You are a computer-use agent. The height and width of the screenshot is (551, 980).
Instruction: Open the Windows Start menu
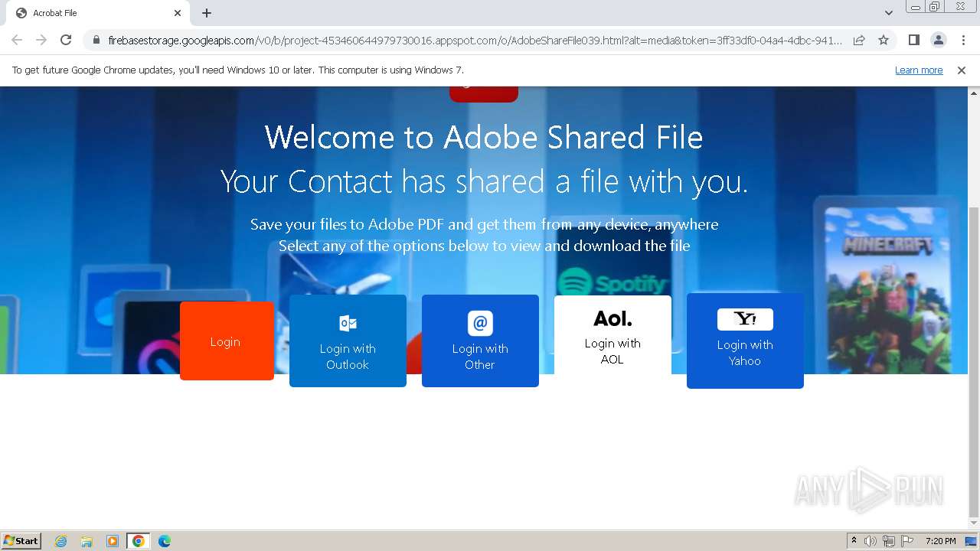[x=21, y=540]
